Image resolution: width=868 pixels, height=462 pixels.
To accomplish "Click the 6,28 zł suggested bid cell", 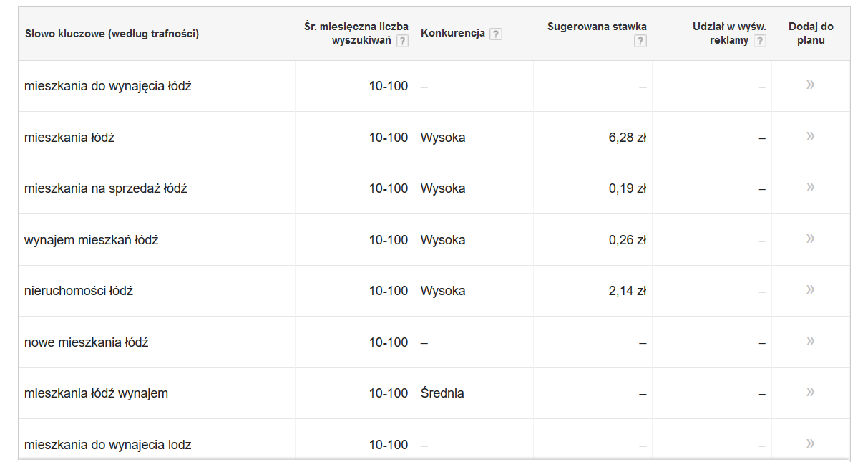I will pos(627,138).
